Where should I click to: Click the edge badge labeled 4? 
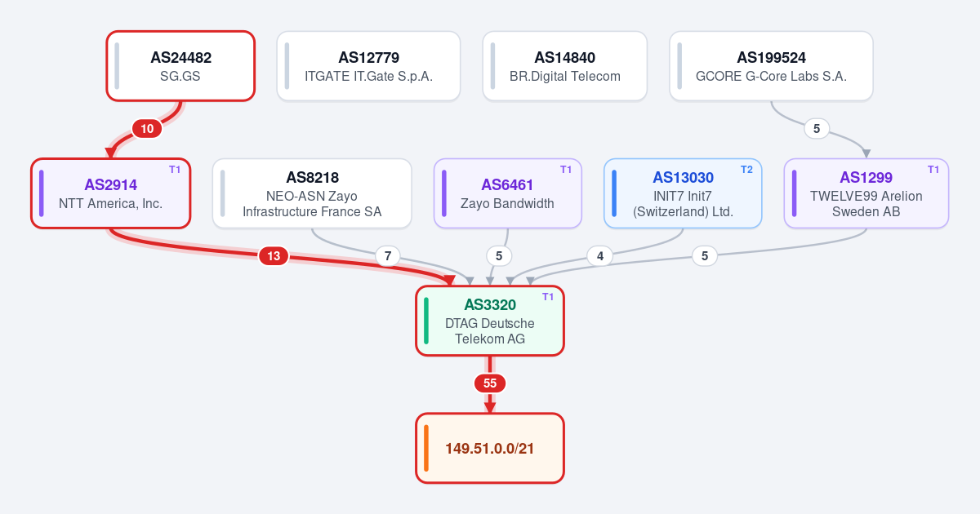pos(600,256)
